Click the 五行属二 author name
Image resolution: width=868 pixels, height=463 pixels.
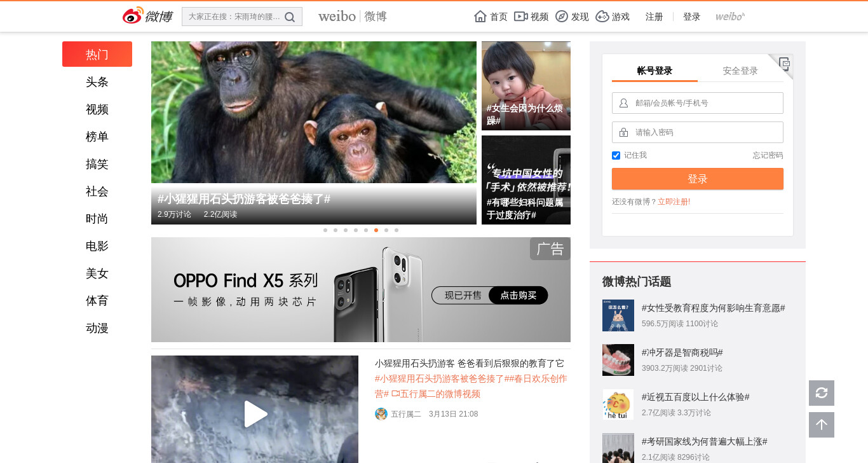click(x=406, y=414)
